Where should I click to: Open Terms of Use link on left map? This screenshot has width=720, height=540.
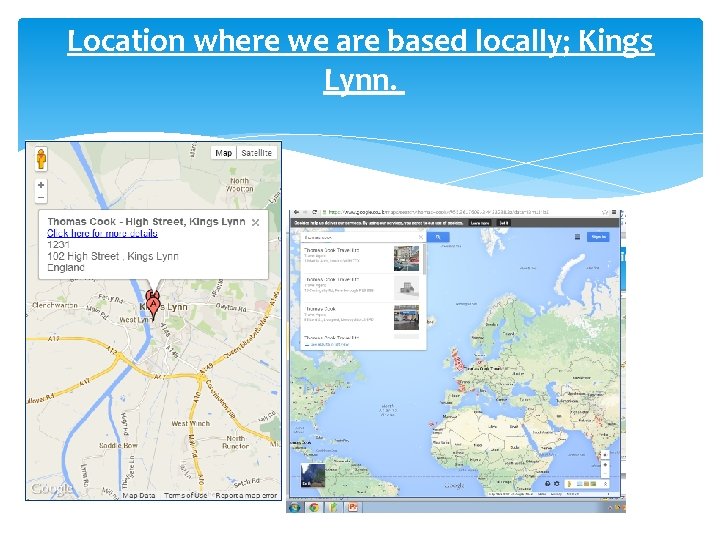(186, 495)
